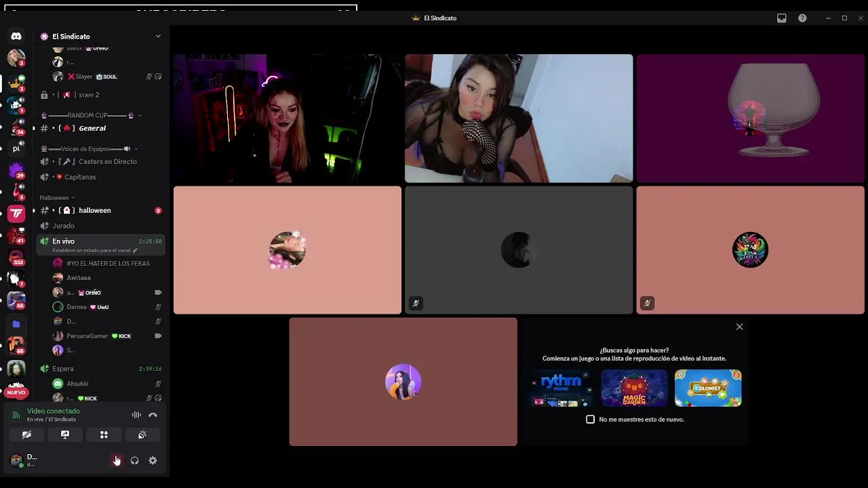Open red TF server icon
The width and height of the screenshot is (868, 488).
coord(16,213)
